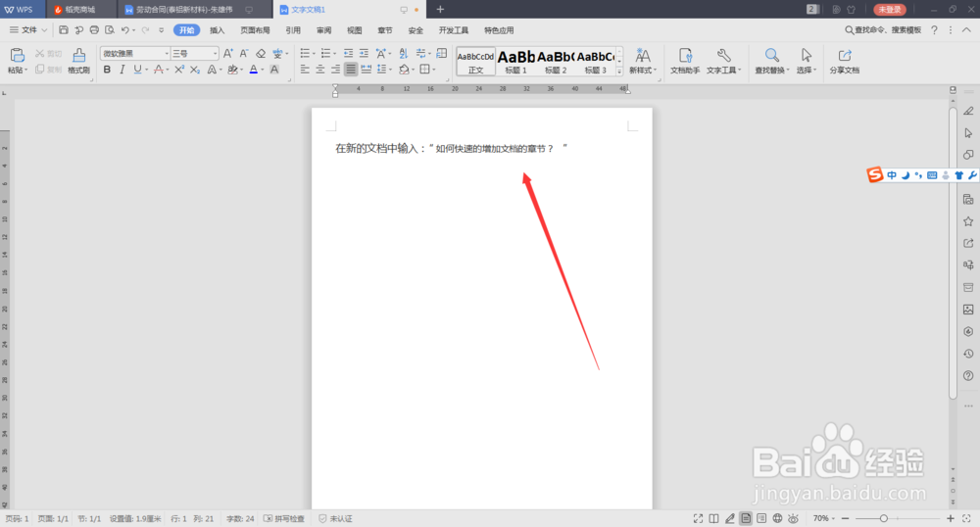The height and width of the screenshot is (527, 980).
Task: Click the Sort (A-Z) icon
Action: (403, 53)
